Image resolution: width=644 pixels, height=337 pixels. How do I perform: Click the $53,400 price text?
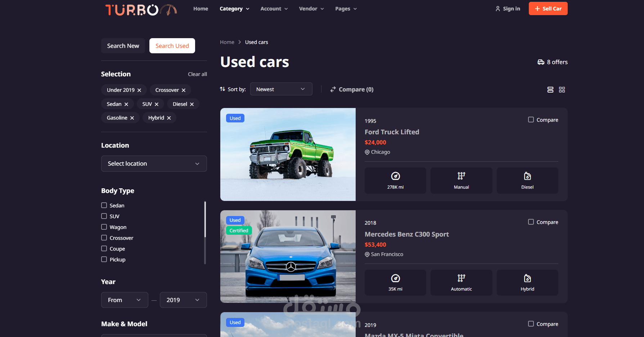tap(375, 244)
